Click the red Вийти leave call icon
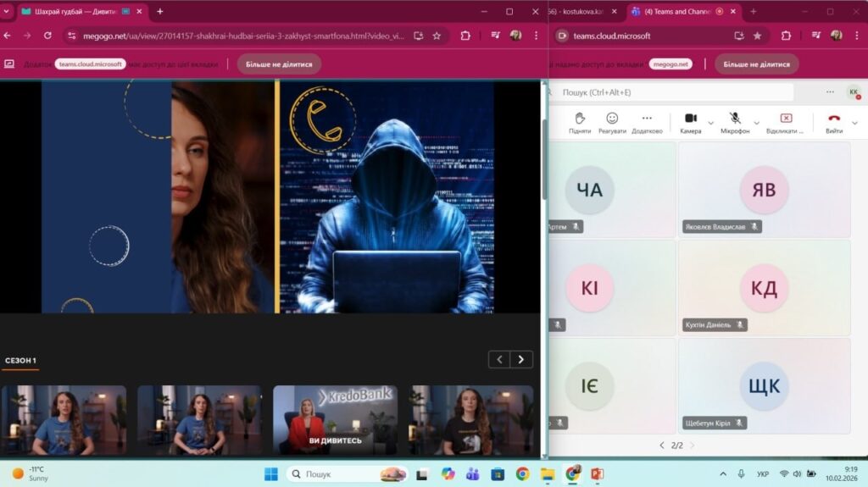 click(x=834, y=119)
